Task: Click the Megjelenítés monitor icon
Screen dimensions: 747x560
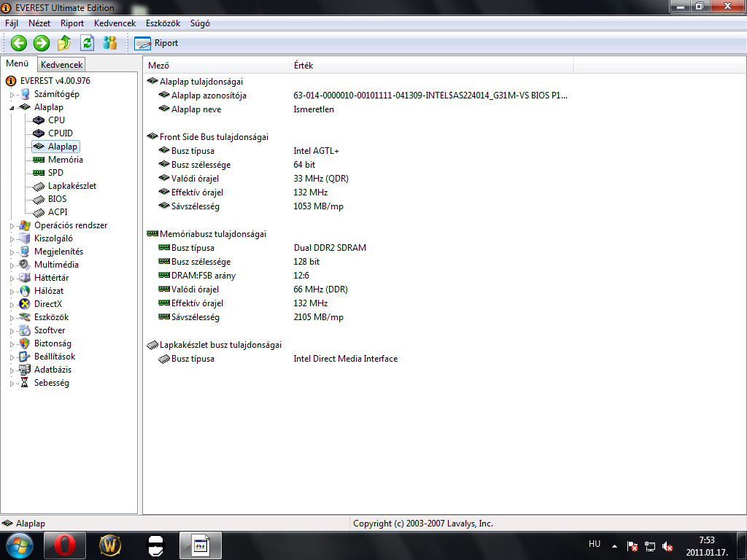Action: (25, 252)
